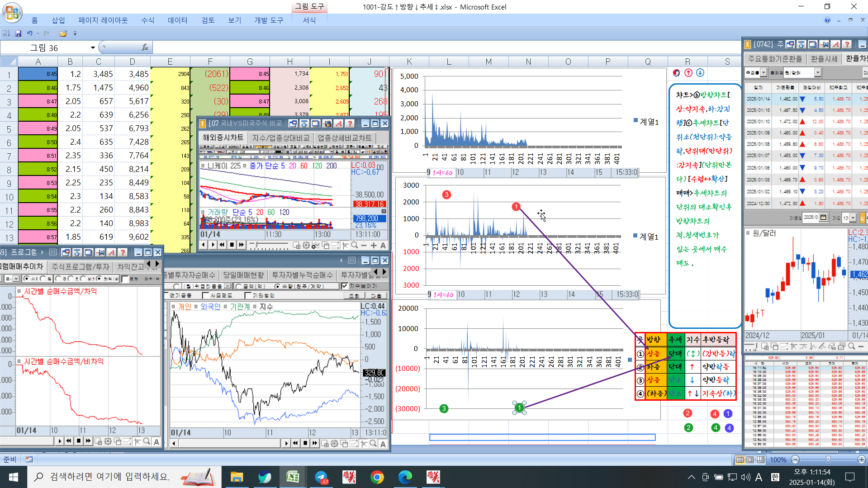Open Telegram from the Windows taskbar

point(321,477)
